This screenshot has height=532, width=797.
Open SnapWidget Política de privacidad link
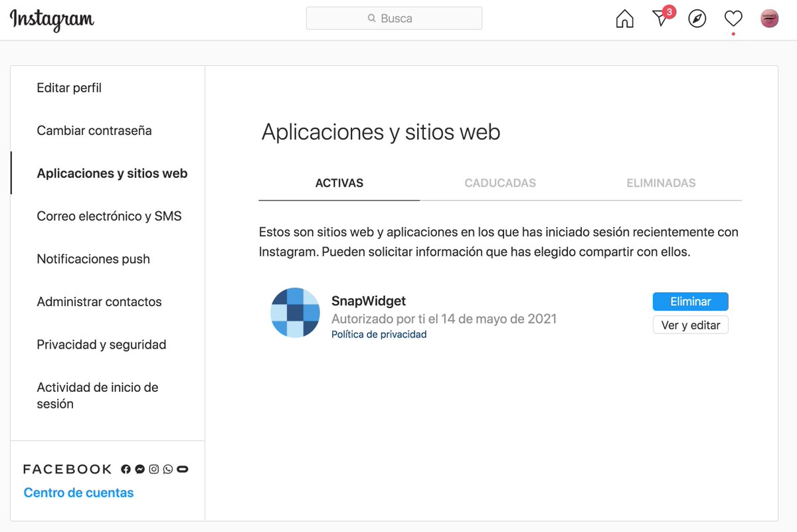pyautogui.click(x=379, y=335)
